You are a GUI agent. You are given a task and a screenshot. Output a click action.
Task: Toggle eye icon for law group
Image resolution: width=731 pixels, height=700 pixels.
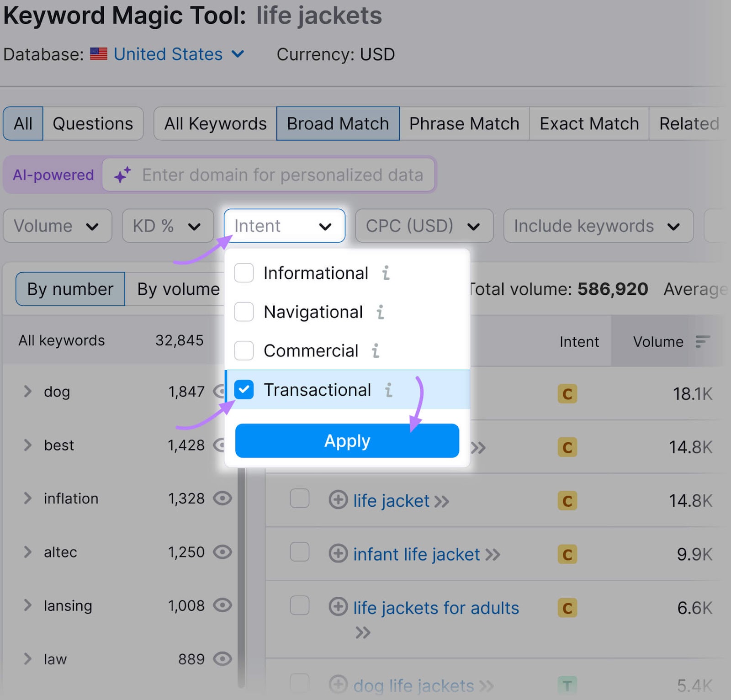tap(223, 659)
